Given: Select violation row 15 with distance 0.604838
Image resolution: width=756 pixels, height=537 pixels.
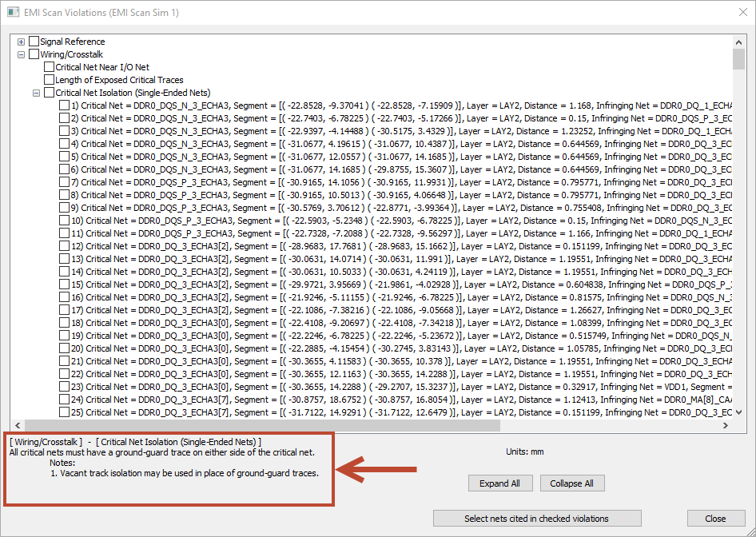Looking at the screenshot, I should (x=401, y=284).
